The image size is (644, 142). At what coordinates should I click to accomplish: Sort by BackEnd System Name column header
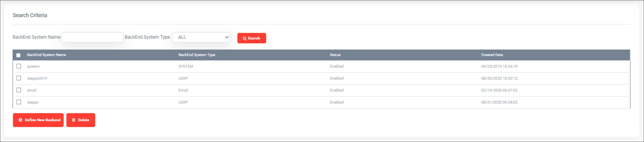47,55
